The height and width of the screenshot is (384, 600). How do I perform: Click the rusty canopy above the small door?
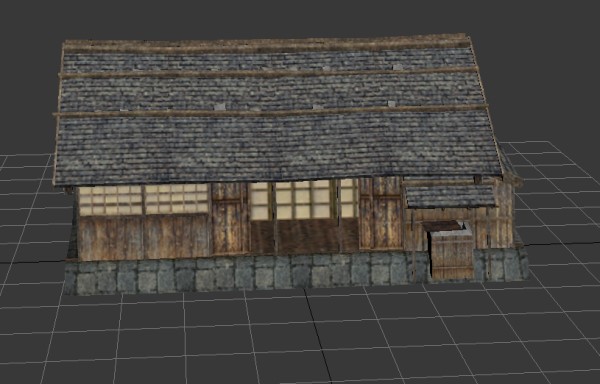pos(442,226)
